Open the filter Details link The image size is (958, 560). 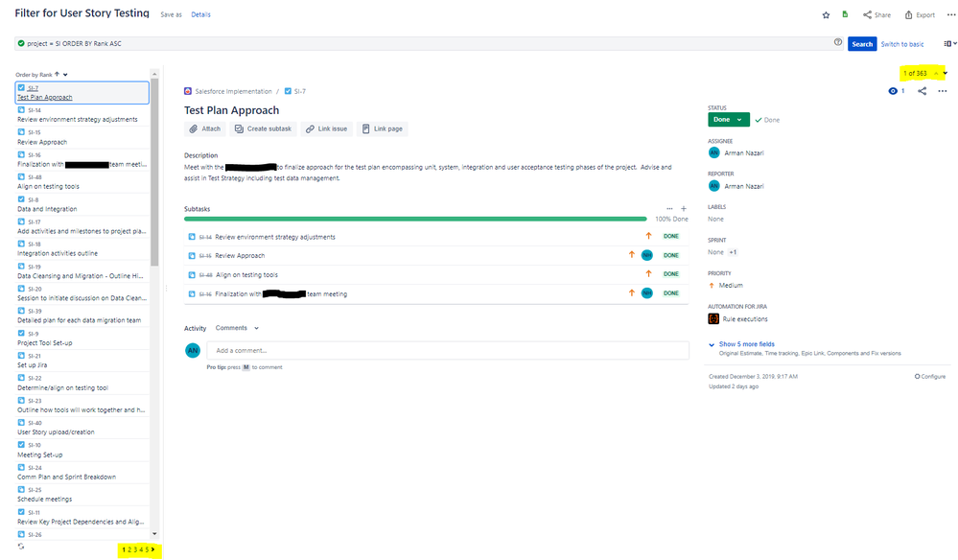tap(200, 14)
